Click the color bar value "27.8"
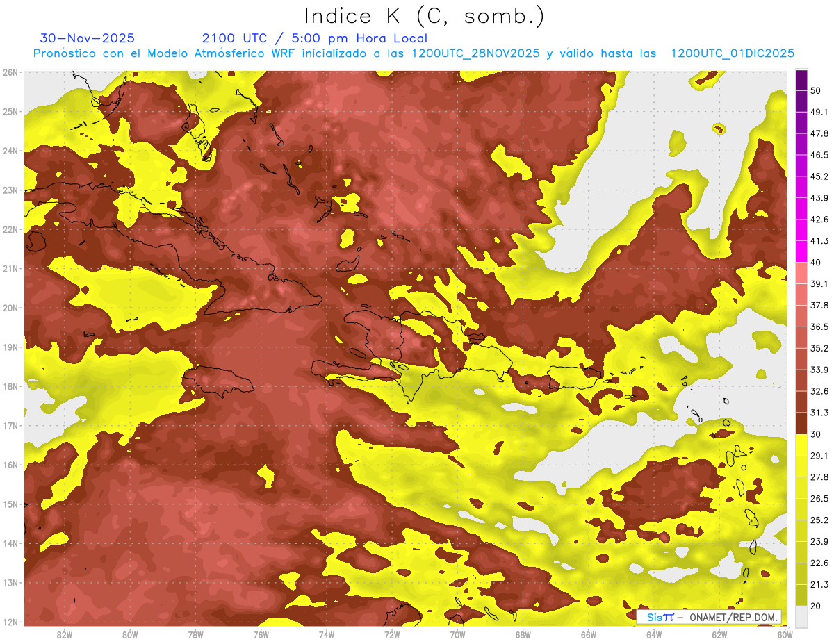 [x=819, y=477]
